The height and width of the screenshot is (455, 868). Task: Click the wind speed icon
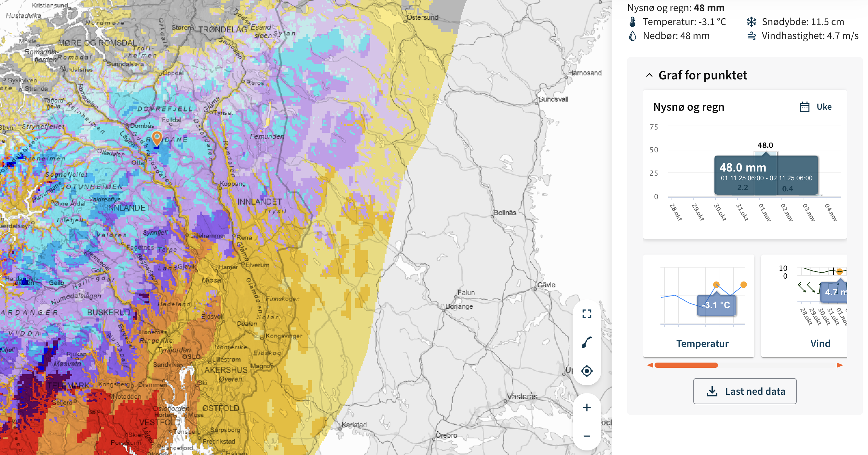(x=751, y=36)
